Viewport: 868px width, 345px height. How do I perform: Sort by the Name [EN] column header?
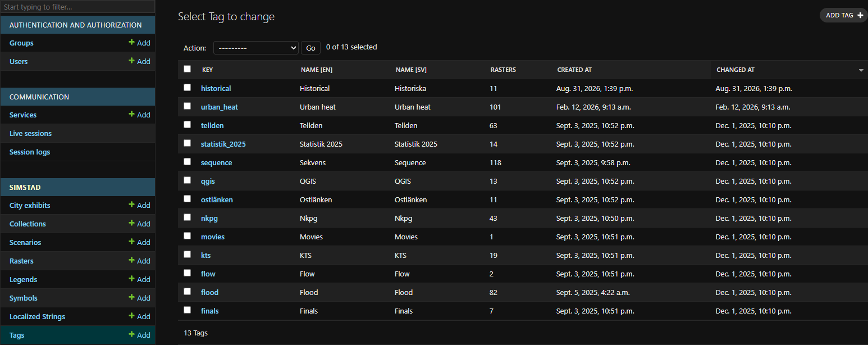pos(317,70)
